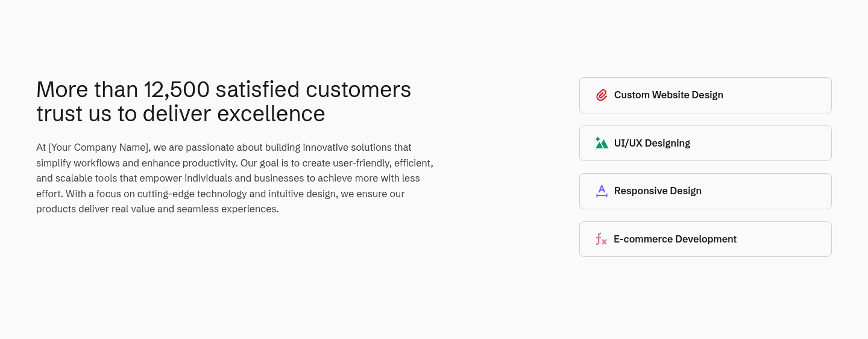Viewport: 868px width, 339px height.
Task: Click the pink fx function icon
Action: pos(601,239)
